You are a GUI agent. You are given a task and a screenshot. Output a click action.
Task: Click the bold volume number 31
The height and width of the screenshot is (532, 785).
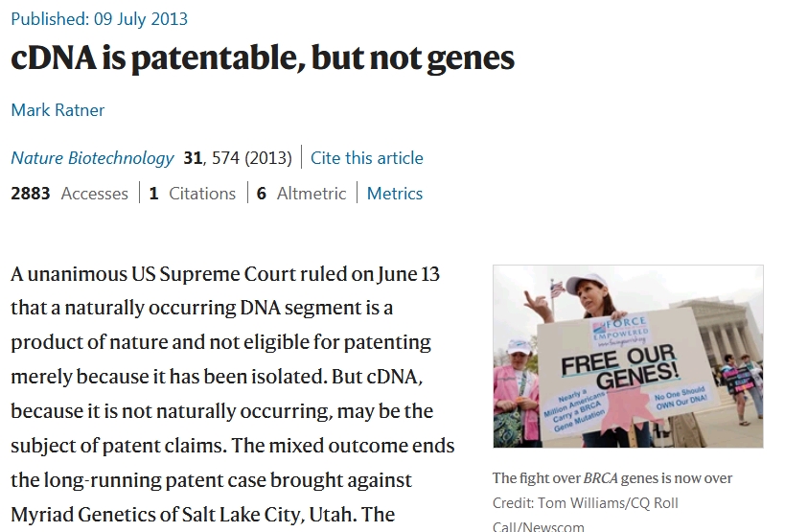click(193, 158)
